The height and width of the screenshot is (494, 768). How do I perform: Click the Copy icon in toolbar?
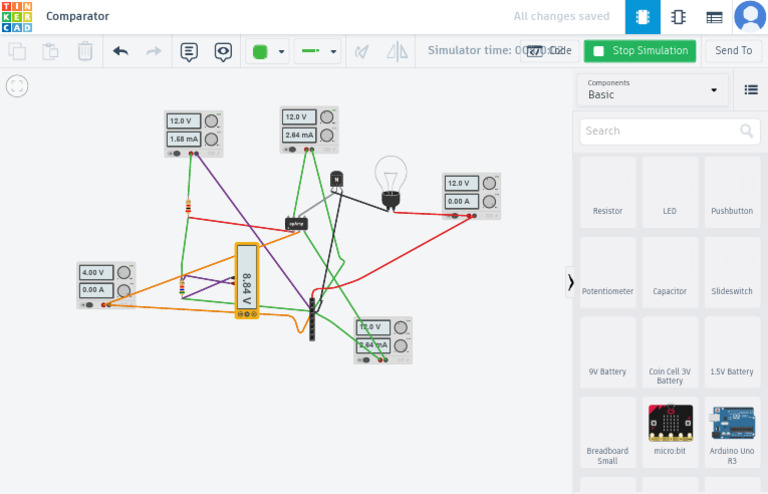[x=17, y=51]
